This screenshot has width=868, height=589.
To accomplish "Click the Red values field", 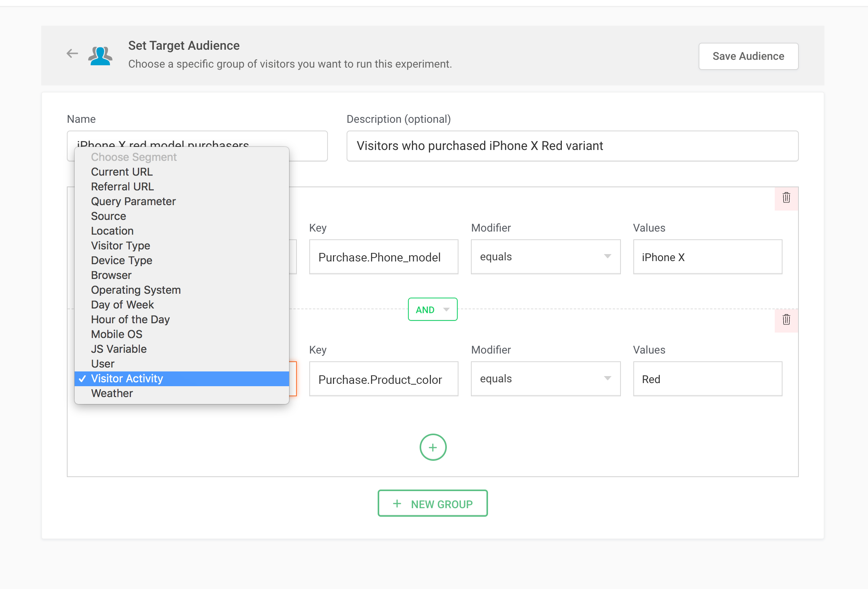I will click(x=707, y=379).
